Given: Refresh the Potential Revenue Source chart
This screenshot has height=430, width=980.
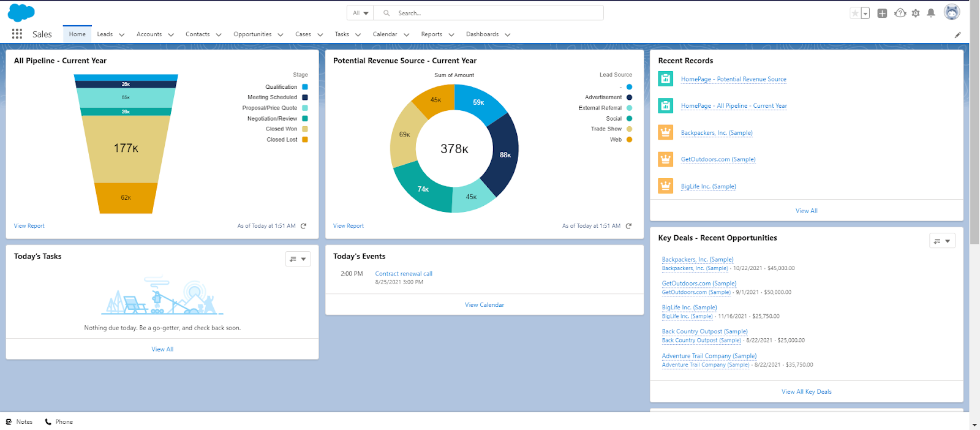Looking at the screenshot, I should 628,226.
